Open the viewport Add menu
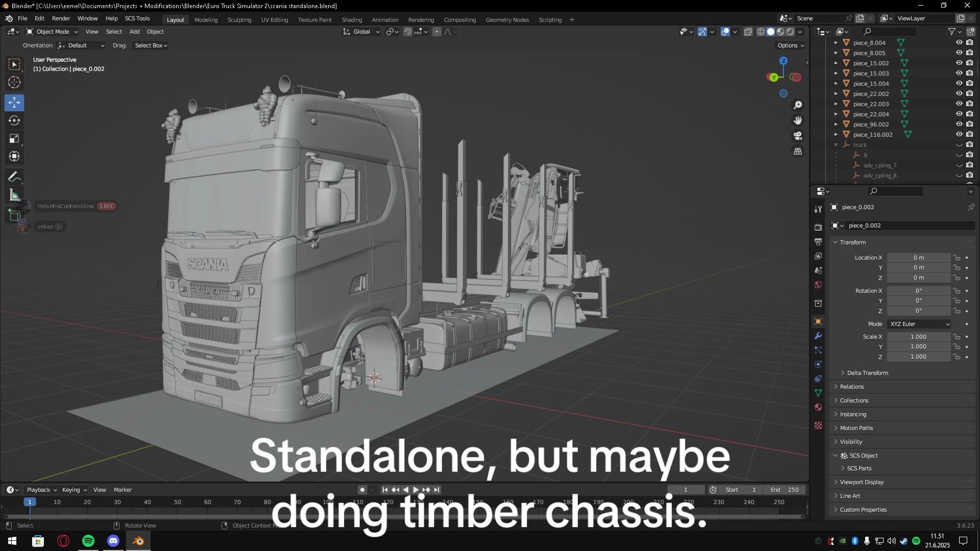The width and height of the screenshot is (980, 551). pyautogui.click(x=134, y=32)
